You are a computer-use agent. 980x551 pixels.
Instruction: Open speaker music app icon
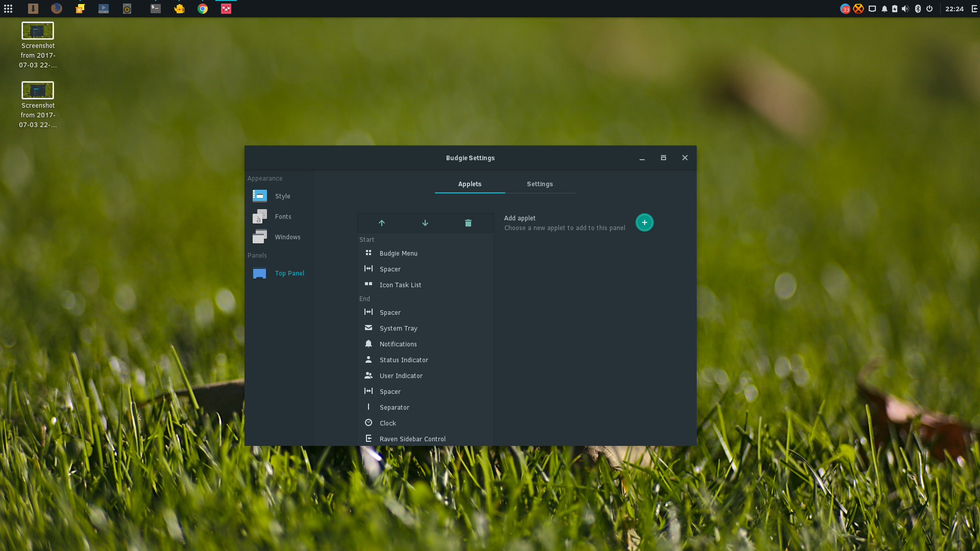(x=127, y=9)
